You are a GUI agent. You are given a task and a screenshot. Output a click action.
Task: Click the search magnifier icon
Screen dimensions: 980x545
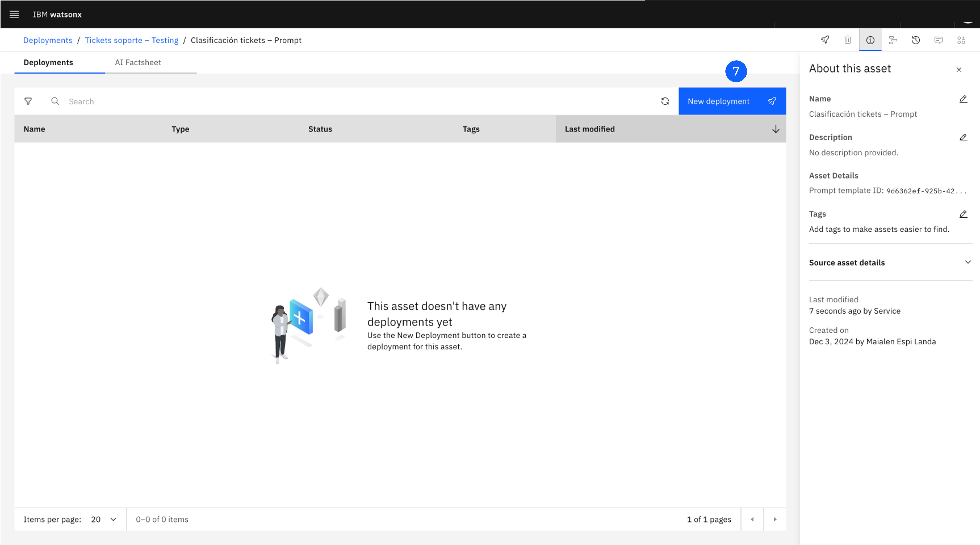tap(55, 101)
